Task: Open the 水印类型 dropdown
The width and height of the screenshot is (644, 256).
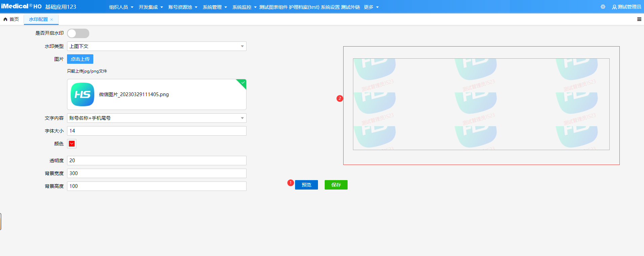Action: coord(157,46)
